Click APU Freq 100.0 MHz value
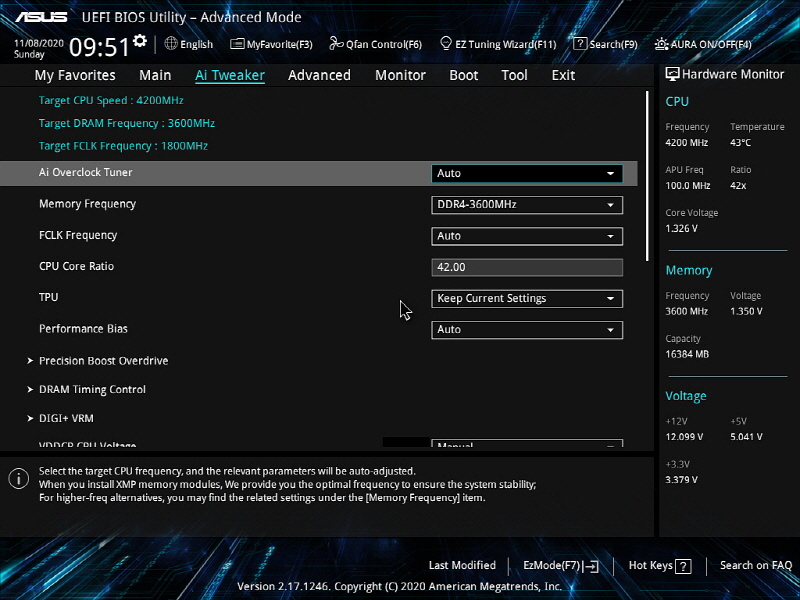 (688, 186)
